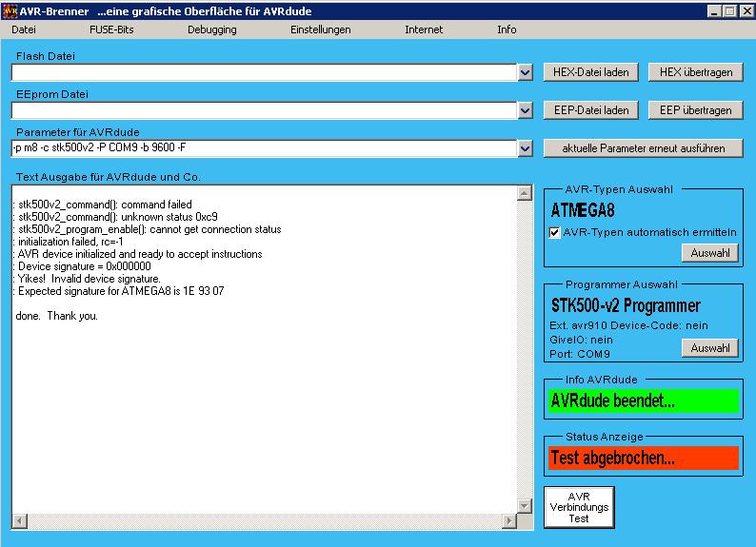756x547 pixels.
Task: Click aktuelle Parameter erneut ausführen
Action: (644, 148)
